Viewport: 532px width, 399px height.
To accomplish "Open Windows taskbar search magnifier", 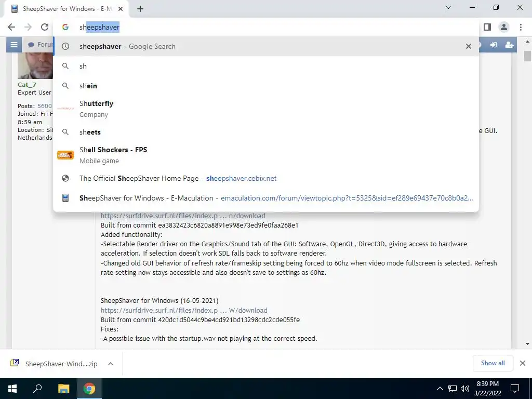I will (37, 389).
